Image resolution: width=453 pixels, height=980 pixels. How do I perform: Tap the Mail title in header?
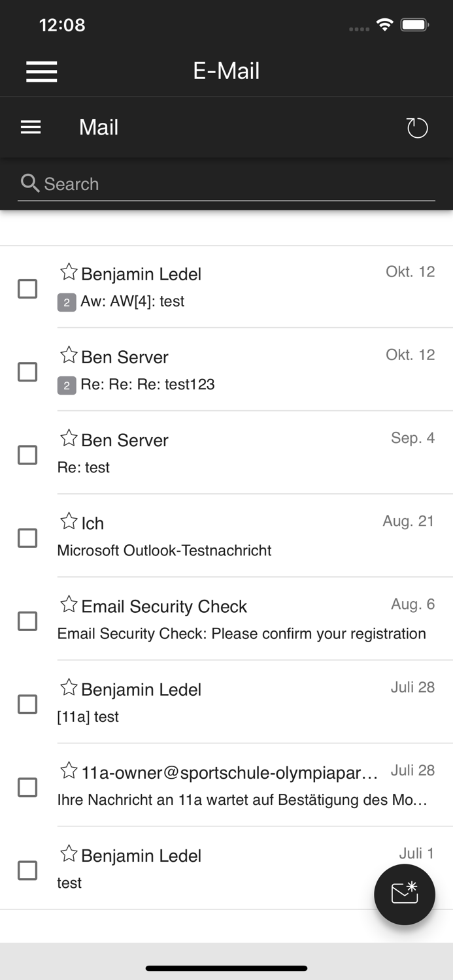(99, 127)
